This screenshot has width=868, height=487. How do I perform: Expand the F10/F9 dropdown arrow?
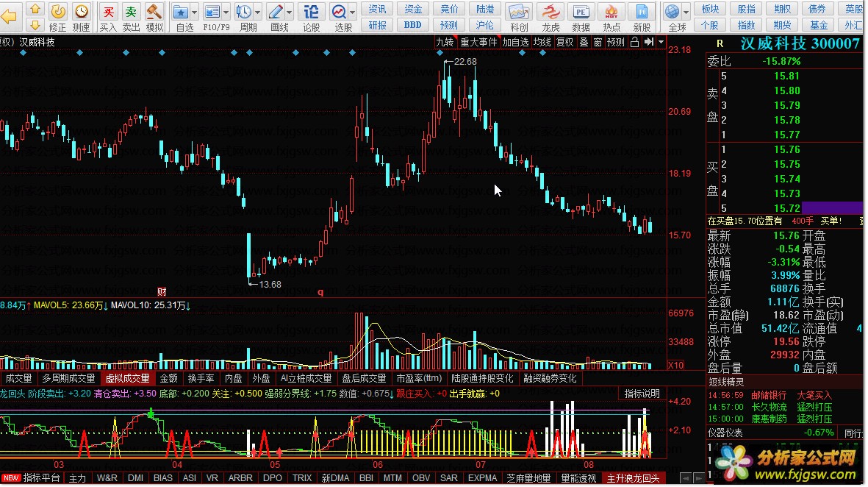(x=226, y=12)
